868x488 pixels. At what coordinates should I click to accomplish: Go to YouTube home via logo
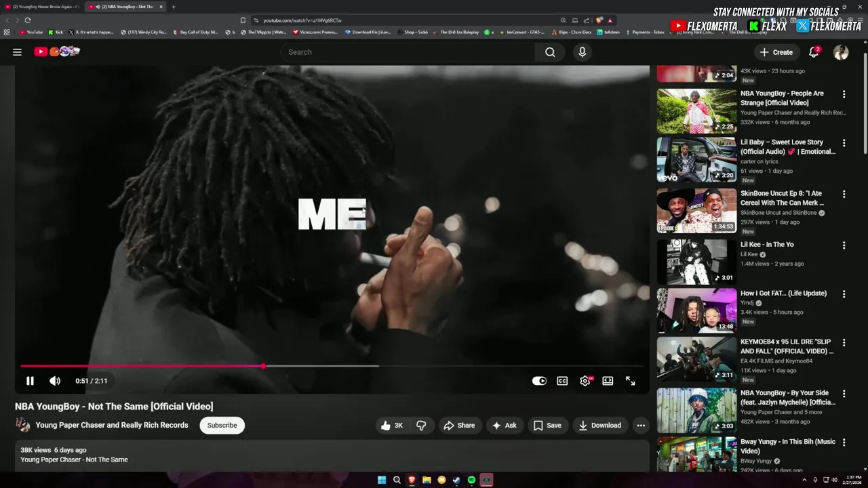coord(57,52)
